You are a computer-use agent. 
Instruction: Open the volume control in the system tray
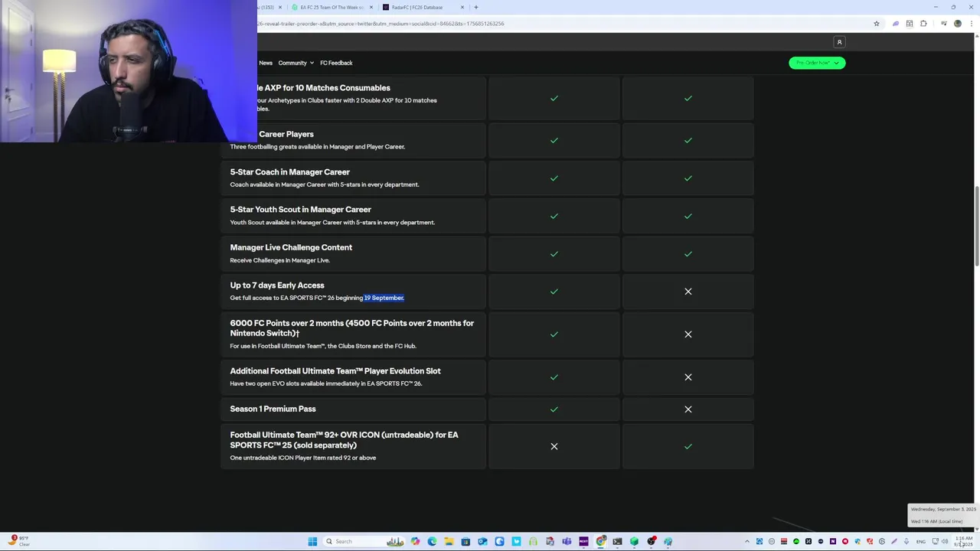click(945, 541)
